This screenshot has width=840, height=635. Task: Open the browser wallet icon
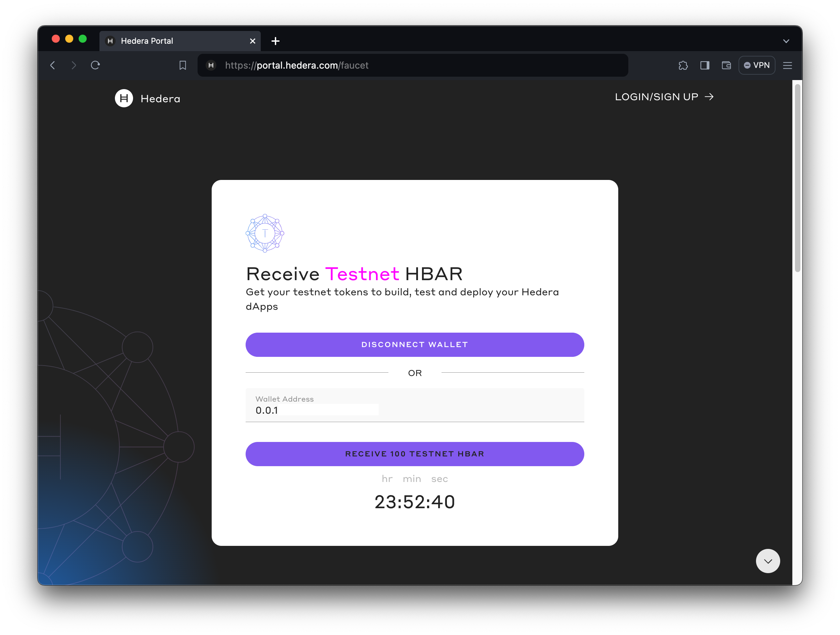click(x=726, y=65)
